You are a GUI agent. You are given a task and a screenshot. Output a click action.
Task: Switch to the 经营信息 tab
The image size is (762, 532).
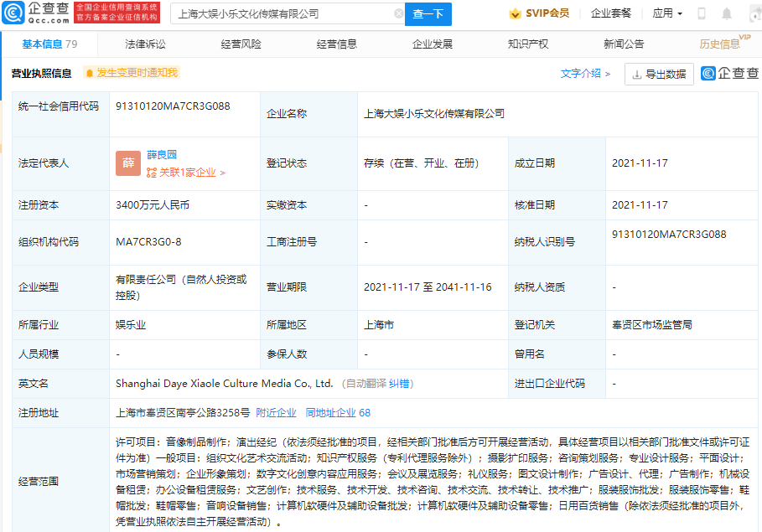pyautogui.click(x=337, y=44)
